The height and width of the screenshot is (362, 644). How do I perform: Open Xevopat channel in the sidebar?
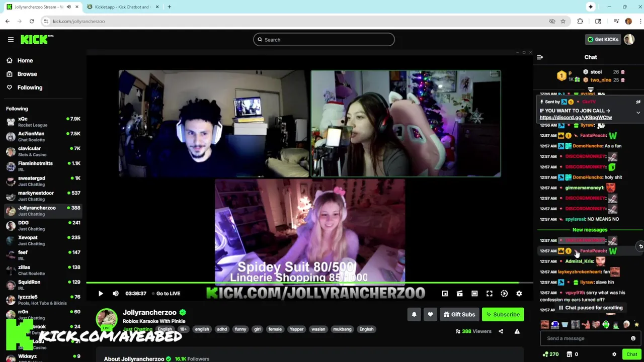coord(43,240)
